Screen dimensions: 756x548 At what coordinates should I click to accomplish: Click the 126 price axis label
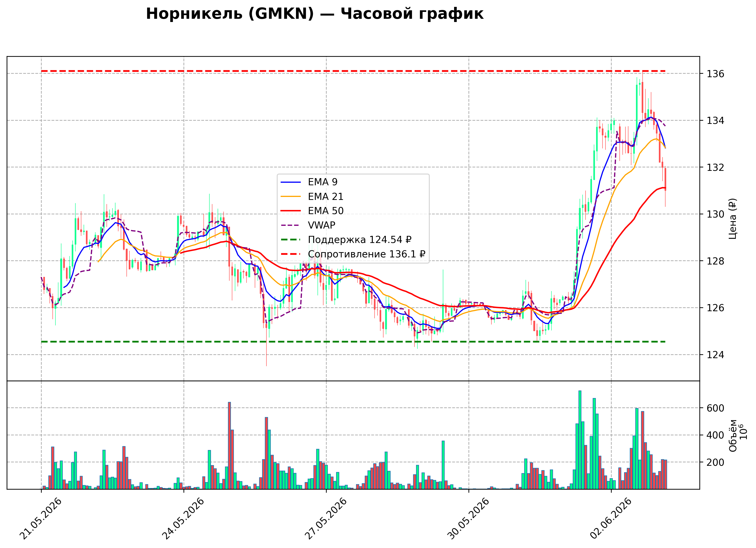coord(716,308)
